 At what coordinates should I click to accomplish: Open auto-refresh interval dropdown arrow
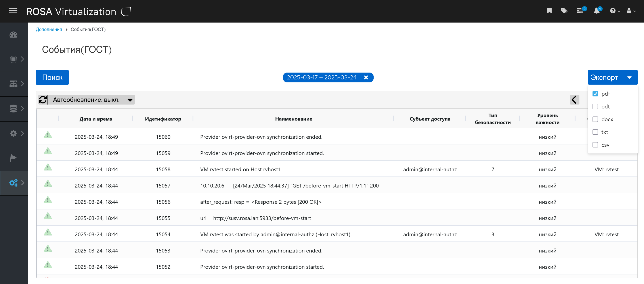130,100
